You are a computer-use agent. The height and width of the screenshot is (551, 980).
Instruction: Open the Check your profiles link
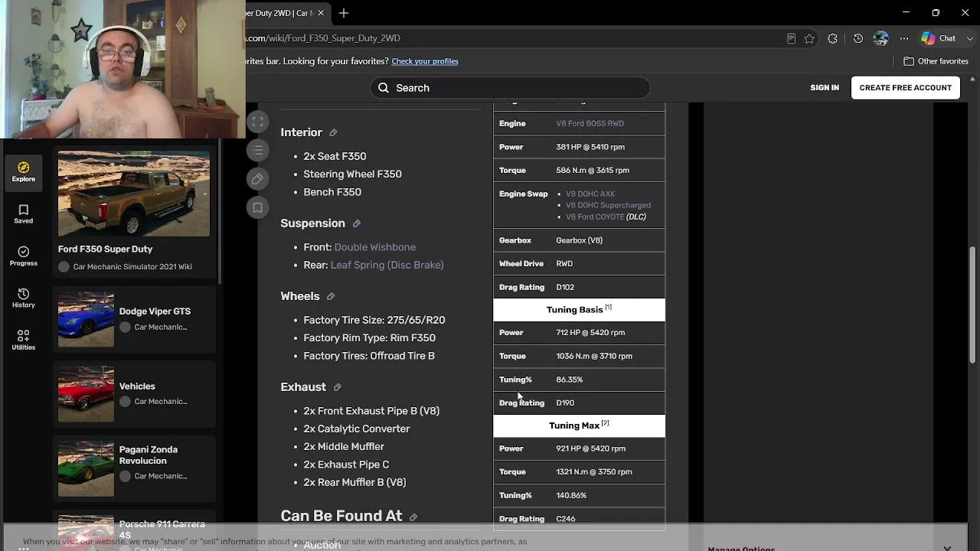pyautogui.click(x=425, y=61)
